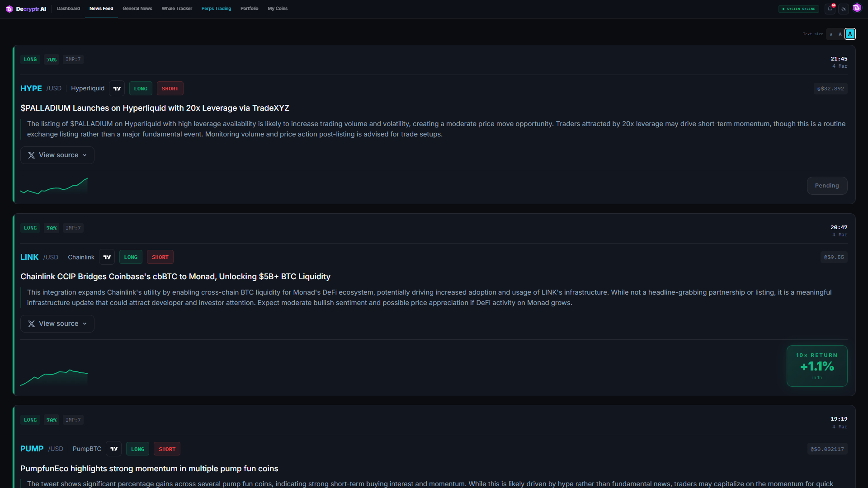Open the user profile avatar menu
868x488 pixels.
857,8
